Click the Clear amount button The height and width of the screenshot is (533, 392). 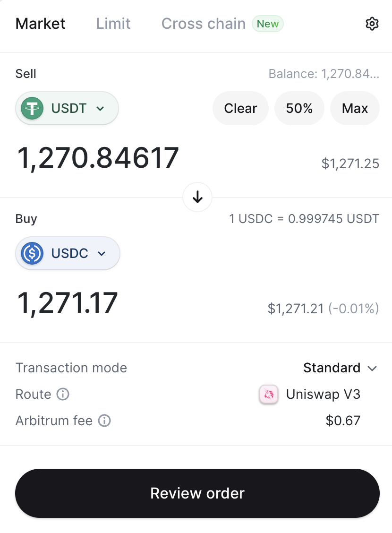pyautogui.click(x=240, y=108)
